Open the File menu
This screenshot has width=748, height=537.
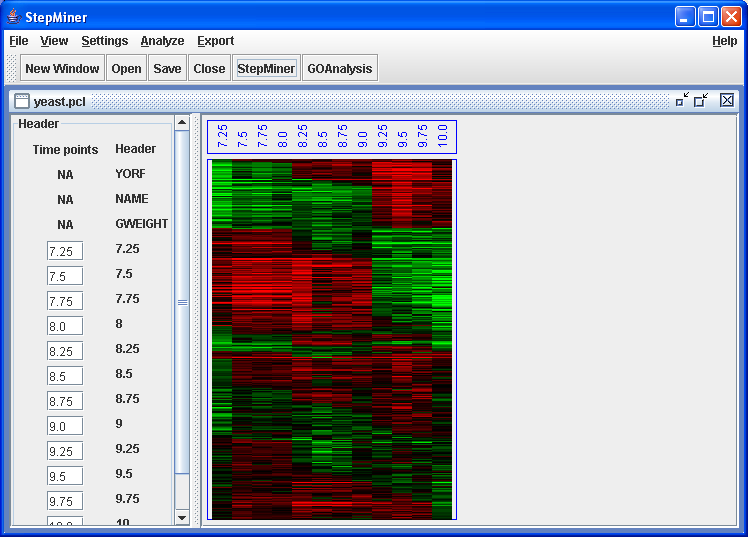pyautogui.click(x=19, y=41)
